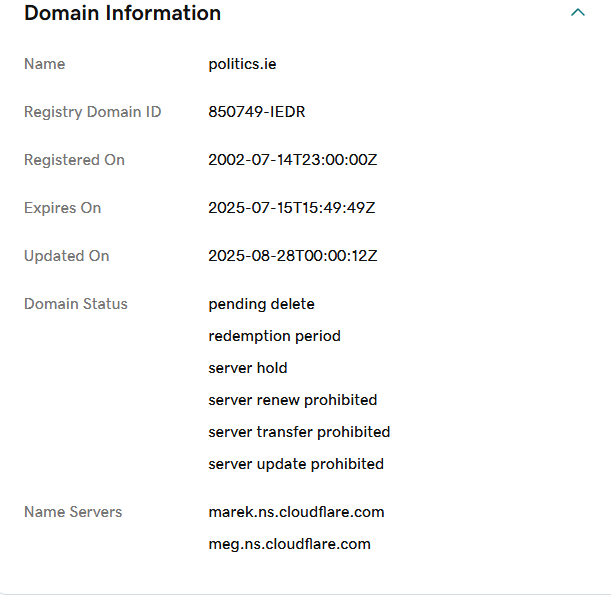The width and height of the screenshot is (611, 595).
Task: Click the server hold status
Action: pos(248,368)
